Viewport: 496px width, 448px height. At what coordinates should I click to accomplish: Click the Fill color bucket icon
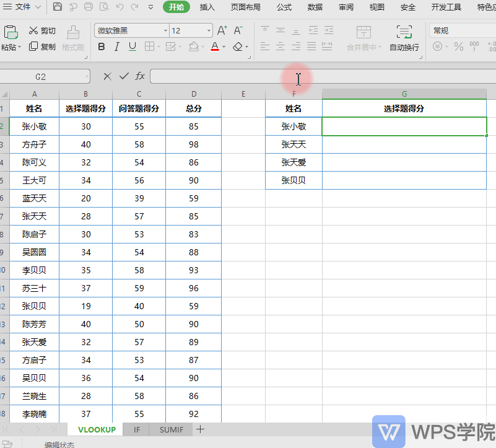click(x=193, y=46)
